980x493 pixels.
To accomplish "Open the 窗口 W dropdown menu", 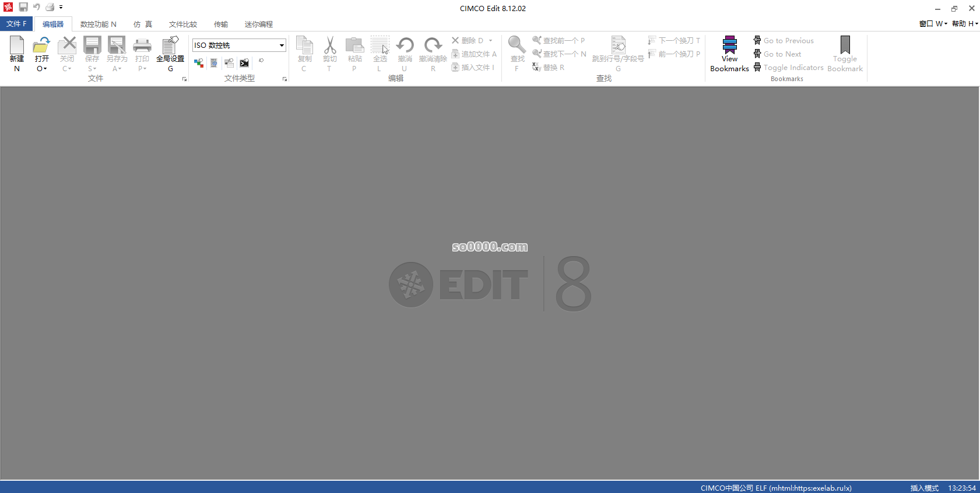I will pos(933,24).
